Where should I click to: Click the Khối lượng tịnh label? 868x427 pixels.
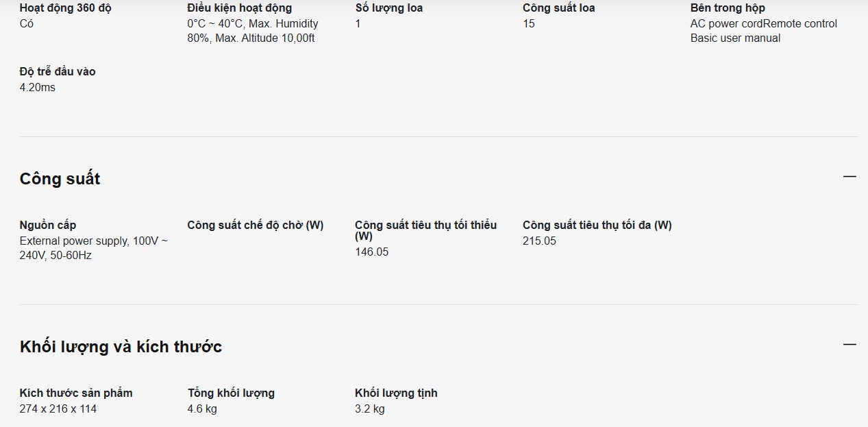click(396, 393)
